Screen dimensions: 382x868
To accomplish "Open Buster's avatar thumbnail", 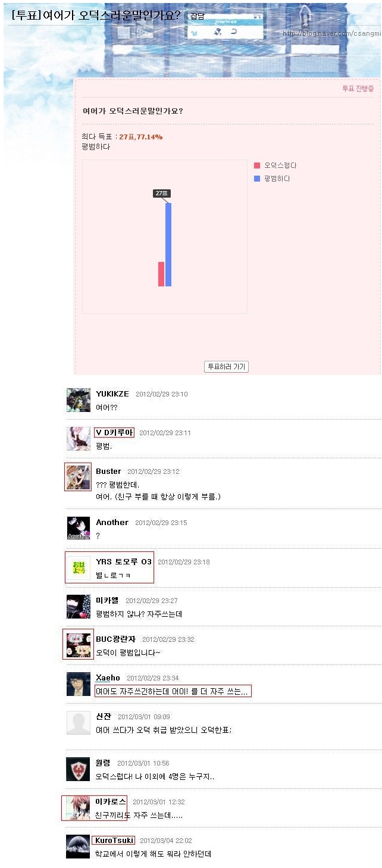I will pyautogui.click(x=79, y=477).
